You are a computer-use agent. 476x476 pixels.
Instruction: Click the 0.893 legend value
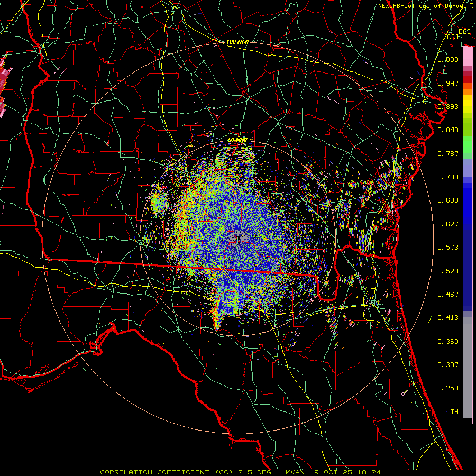[448, 106]
